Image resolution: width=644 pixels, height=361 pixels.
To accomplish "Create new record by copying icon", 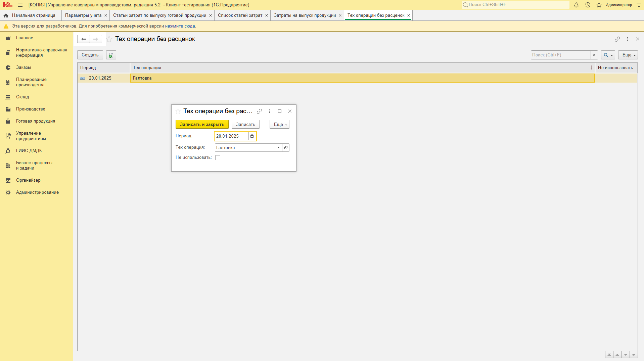I will [x=111, y=55].
